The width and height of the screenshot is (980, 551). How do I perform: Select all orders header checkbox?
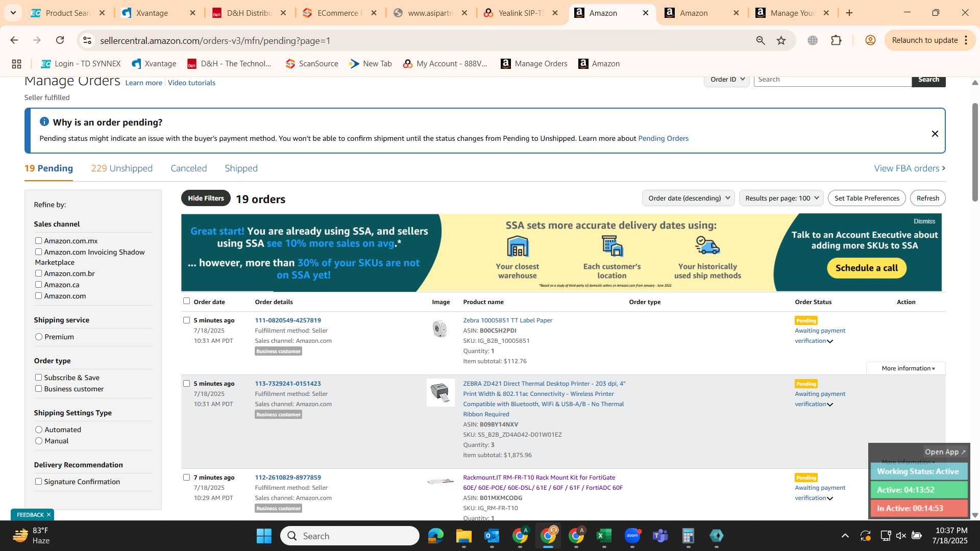186,301
